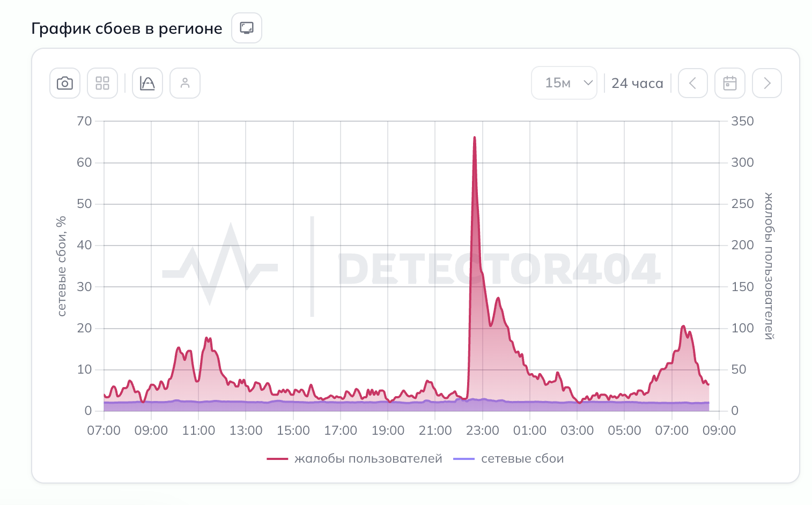Image resolution: width=812 pixels, height=505 pixels.
Task: Click the сетевые сбои, % left axis title
Action: pyautogui.click(x=62, y=266)
